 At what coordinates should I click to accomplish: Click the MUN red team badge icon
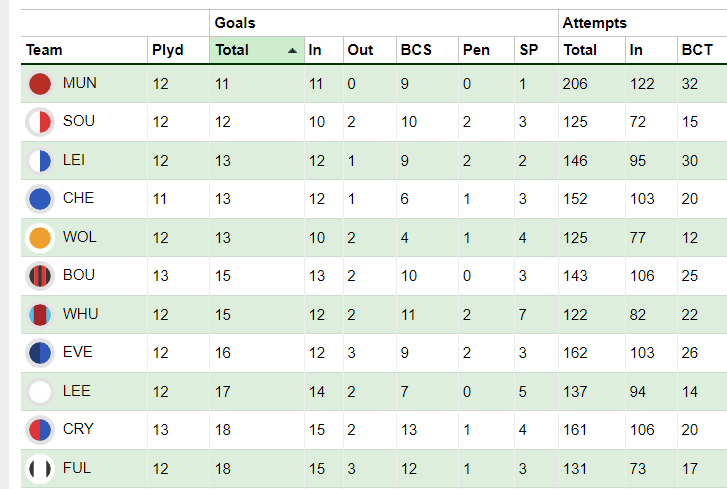pyautogui.click(x=40, y=84)
